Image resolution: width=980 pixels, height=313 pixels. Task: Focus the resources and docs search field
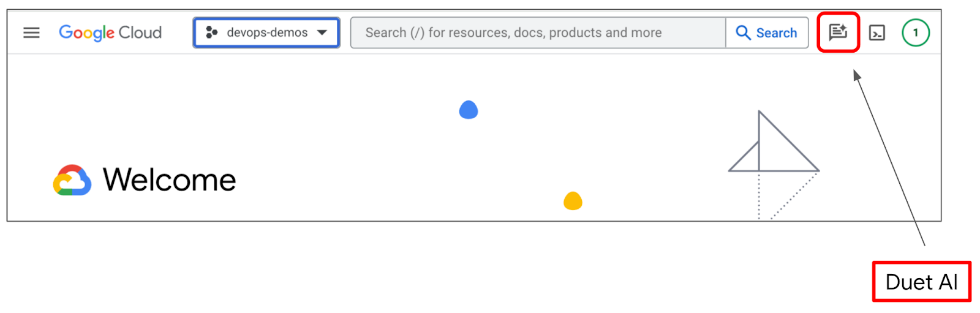[x=537, y=33]
